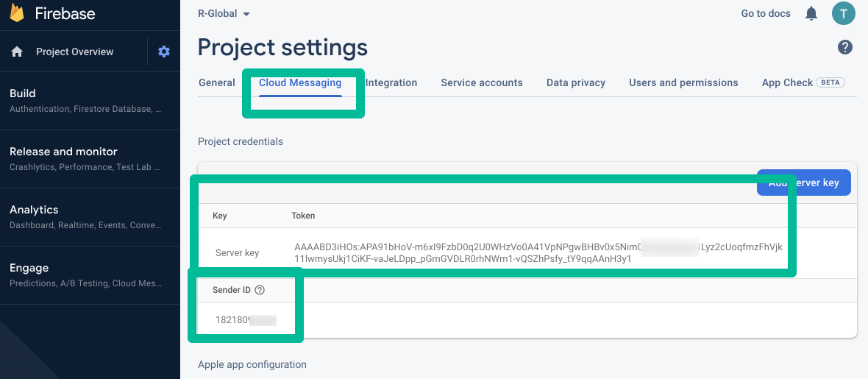This screenshot has width=868, height=379.
Task: Open the App Check beta tab
Action: [803, 83]
